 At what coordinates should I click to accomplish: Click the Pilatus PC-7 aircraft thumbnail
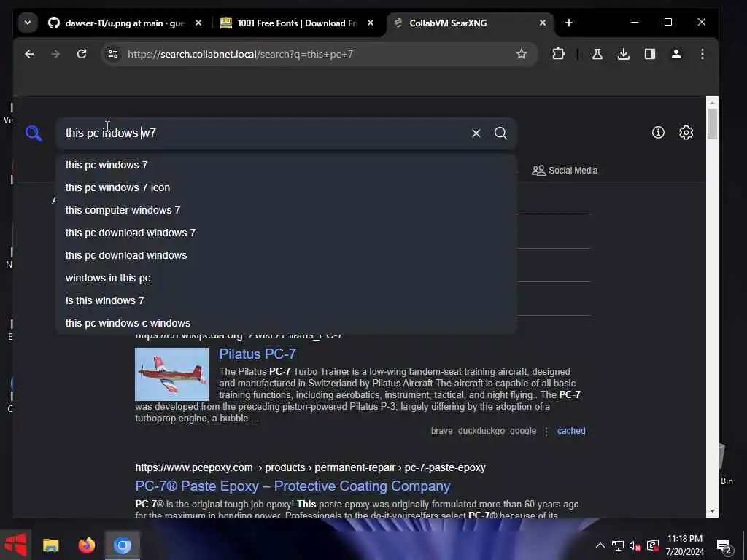172,374
